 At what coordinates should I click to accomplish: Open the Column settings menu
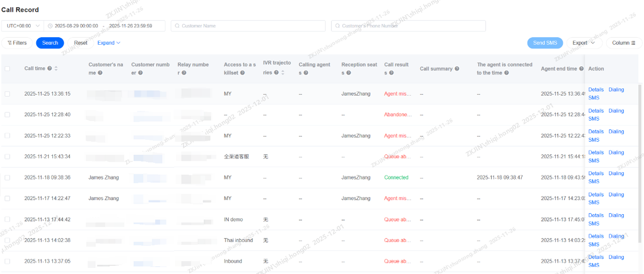point(623,43)
